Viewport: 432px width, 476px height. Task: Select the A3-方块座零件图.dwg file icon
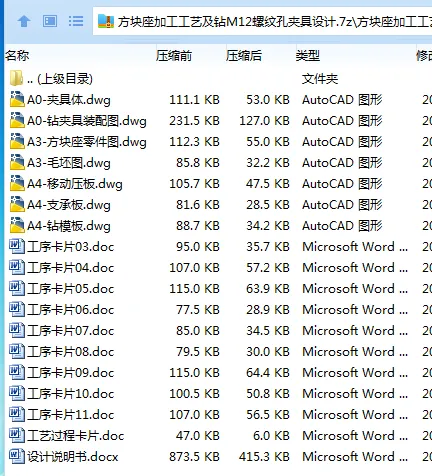point(17,141)
